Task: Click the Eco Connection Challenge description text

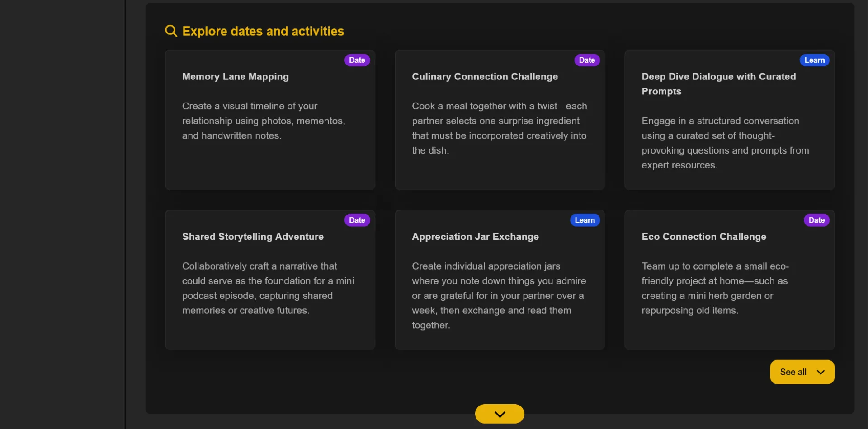Action: [715, 288]
